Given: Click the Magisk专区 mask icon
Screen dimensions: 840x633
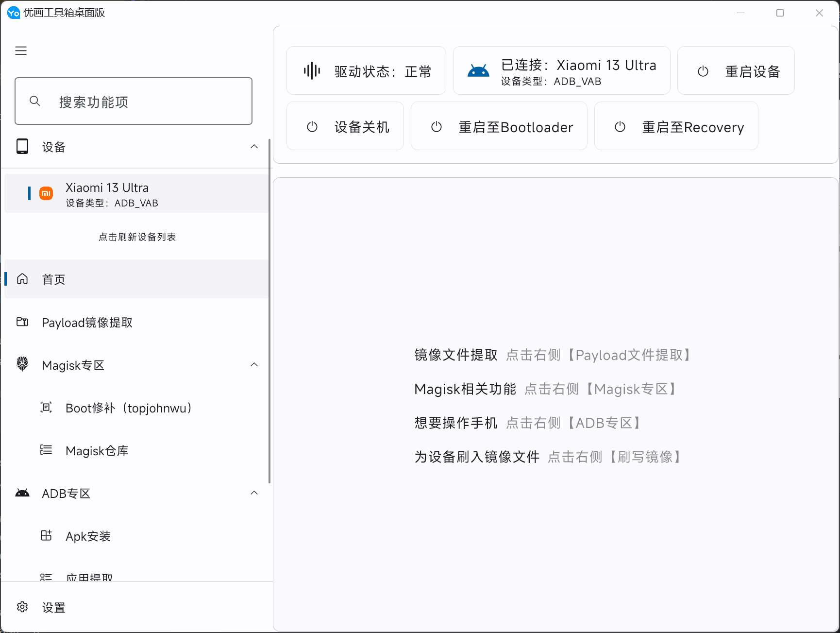Looking at the screenshot, I should coord(22,364).
